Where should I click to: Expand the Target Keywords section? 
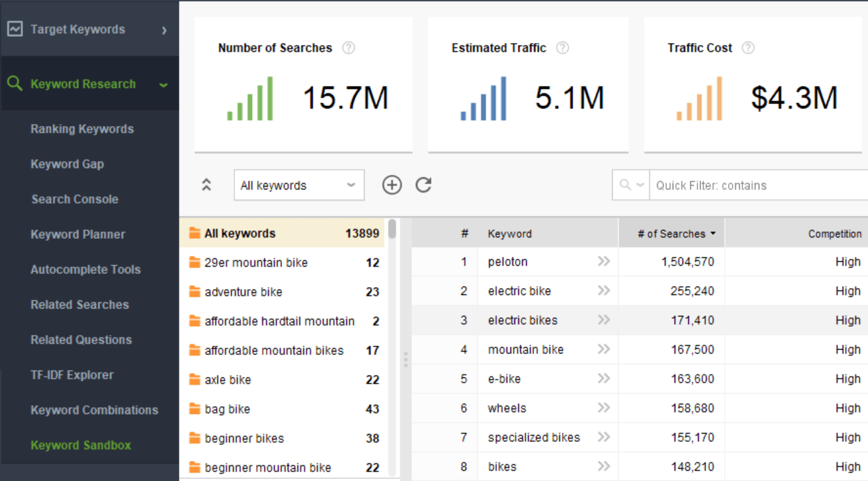click(x=164, y=30)
